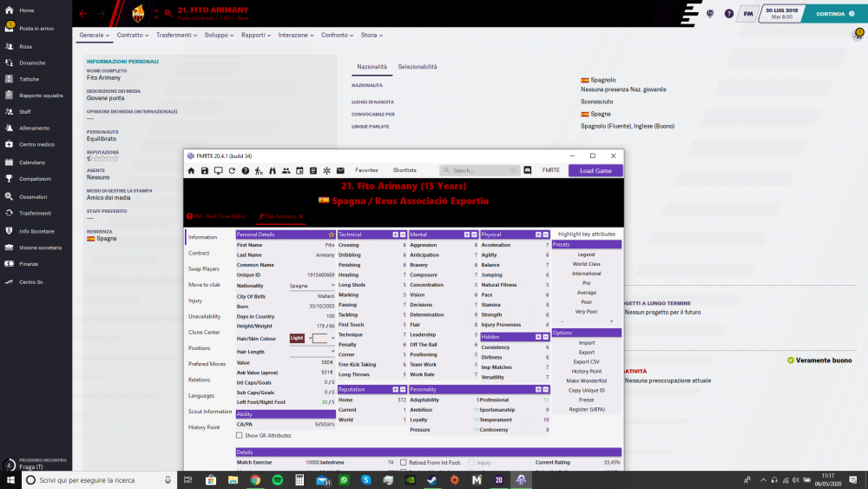
Task: Click the Discord chat icon beside search
Action: [x=527, y=170]
